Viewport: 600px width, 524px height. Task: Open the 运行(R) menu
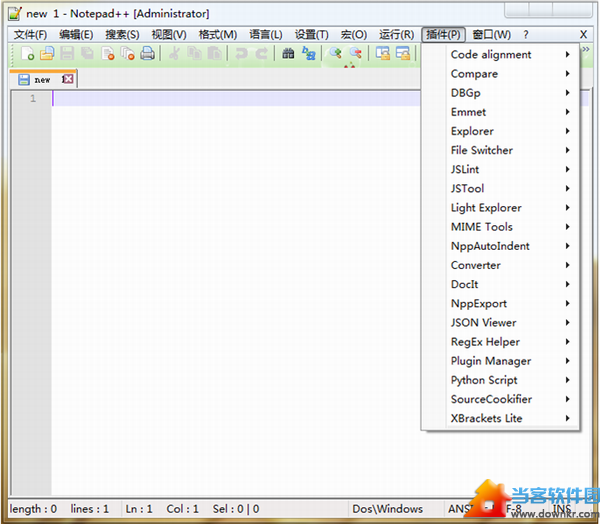tap(396, 35)
